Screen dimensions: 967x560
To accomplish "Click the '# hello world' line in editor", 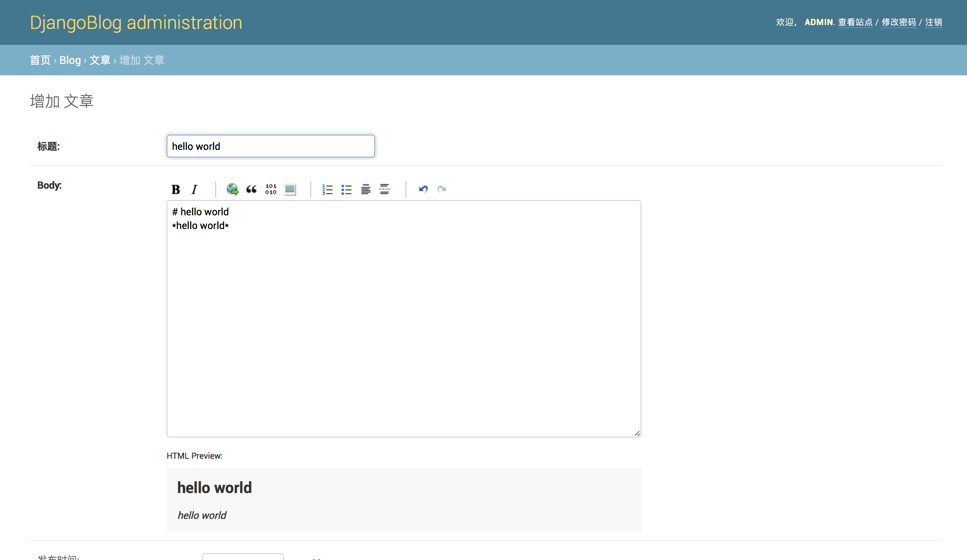I will point(200,212).
